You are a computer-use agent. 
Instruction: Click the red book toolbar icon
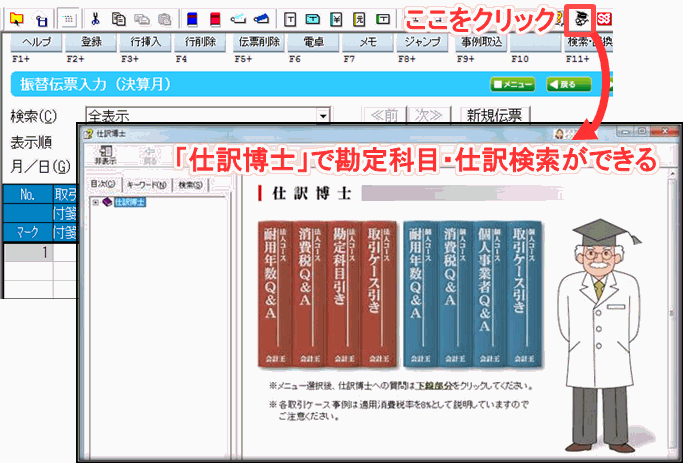(x=215, y=19)
